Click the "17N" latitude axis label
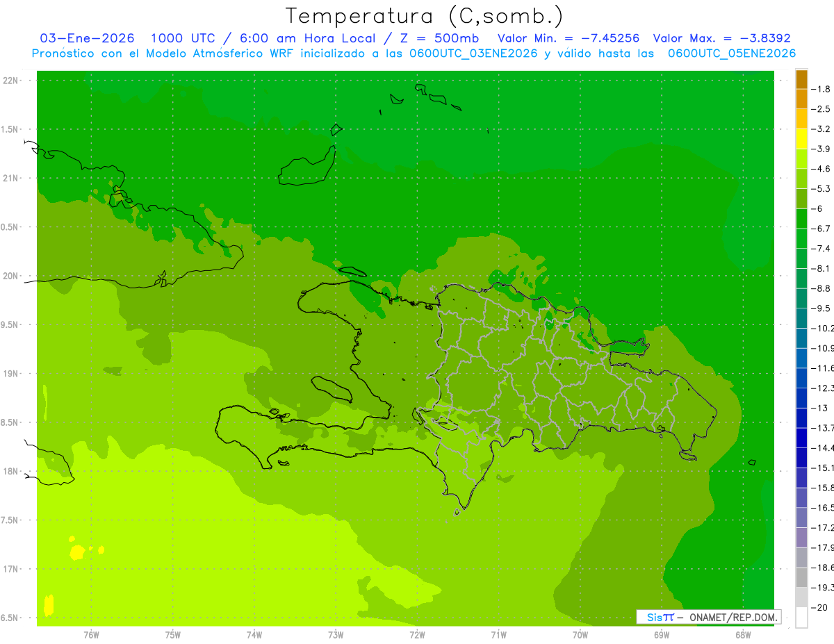This screenshot has width=834, height=644. (x=11, y=569)
